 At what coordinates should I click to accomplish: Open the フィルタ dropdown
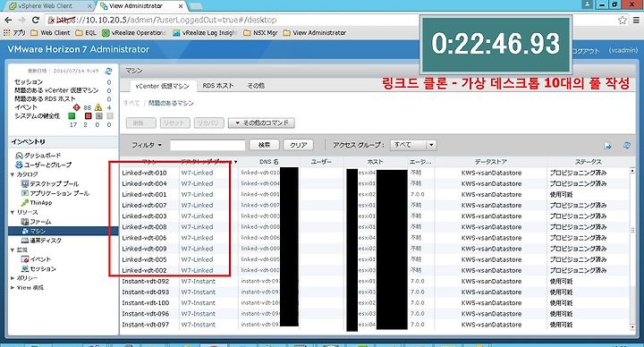point(146,145)
